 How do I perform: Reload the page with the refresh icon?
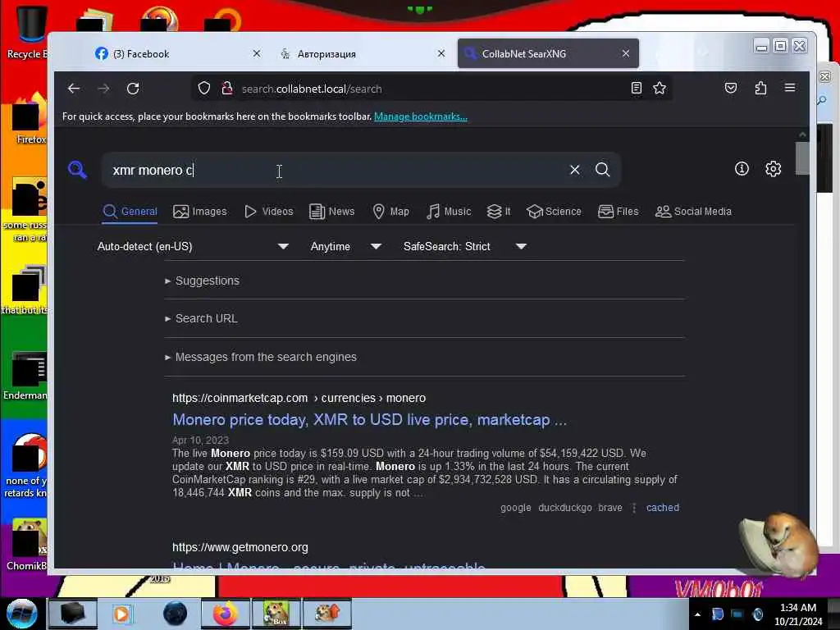(133, 89)
